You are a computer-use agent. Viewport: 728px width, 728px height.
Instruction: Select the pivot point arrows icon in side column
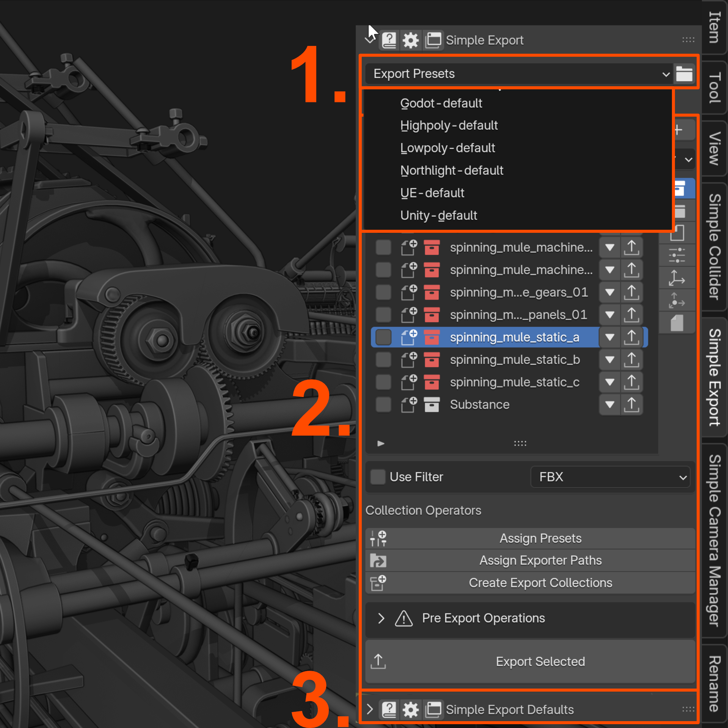click(x=677, y=301)
